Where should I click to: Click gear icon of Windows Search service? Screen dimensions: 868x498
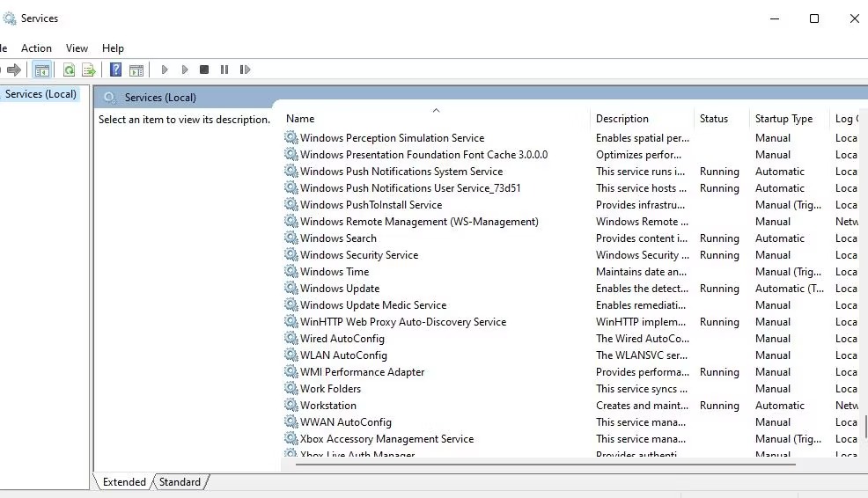click(291, 238)
